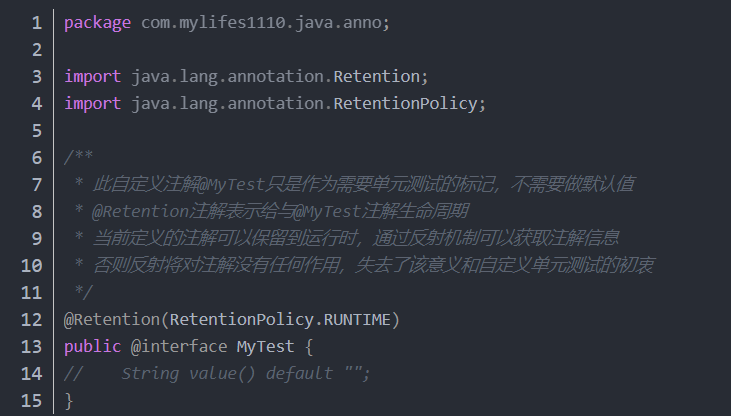Click the first import keyword
The width and height of the screenshot is (731, 416).
pyautogui.click(x=93, y=77)
